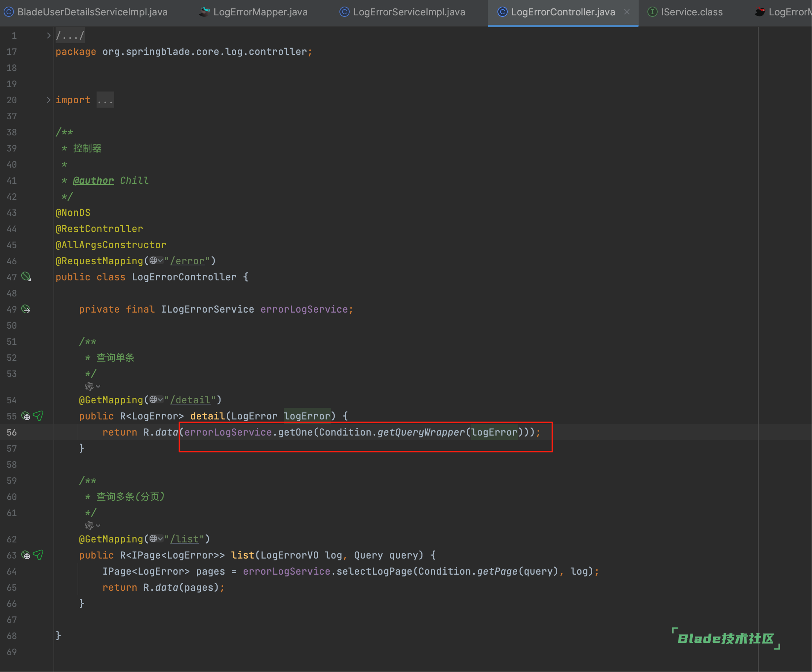The height and width of the screenshot is (672, 812).
Task: Select the LogErrorServiceImpl.java tab
Action: coord(402,12)
